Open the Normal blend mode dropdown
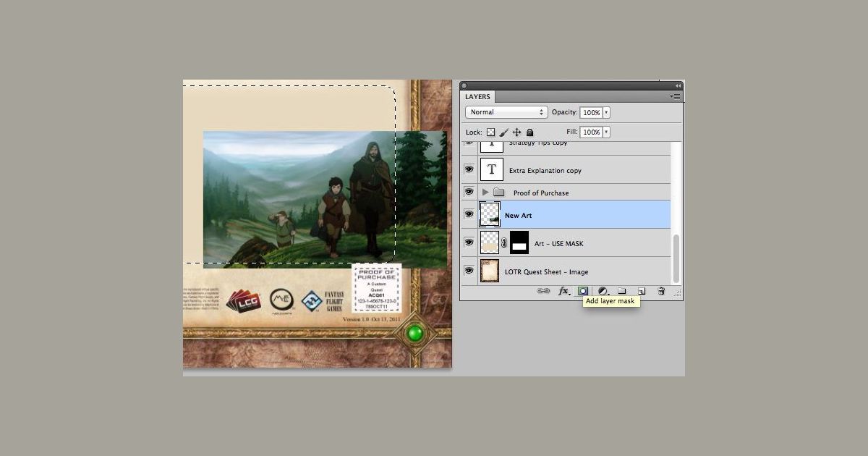The width and height of the screenshot is (868, 456). click(506, 112)
